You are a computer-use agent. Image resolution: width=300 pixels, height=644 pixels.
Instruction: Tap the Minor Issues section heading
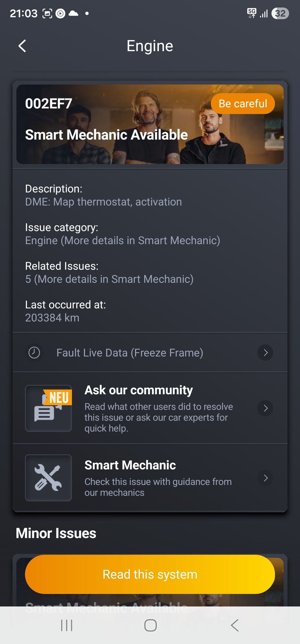coord(56,533)
